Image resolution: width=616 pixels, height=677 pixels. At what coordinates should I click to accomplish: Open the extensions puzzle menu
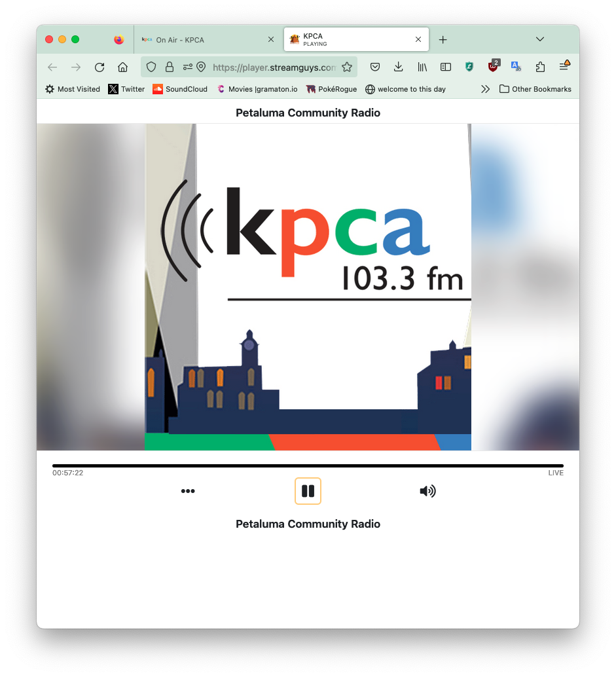coord(540,67)
